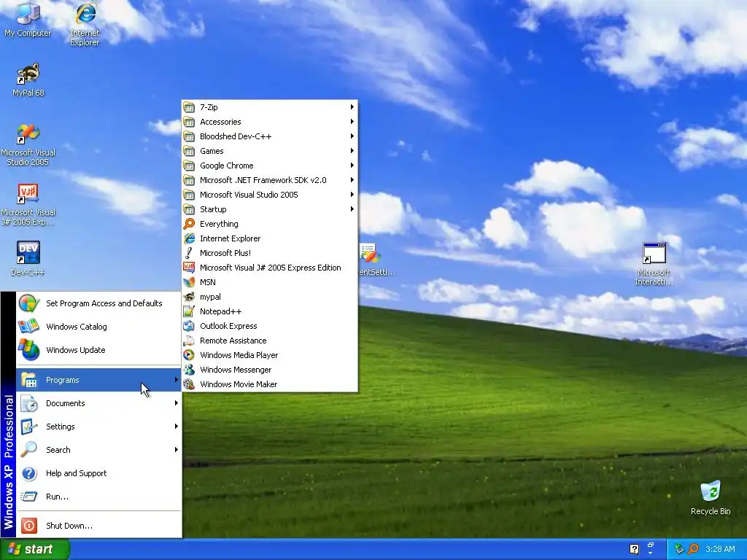Launch Windows Media Player

(270, 355)
